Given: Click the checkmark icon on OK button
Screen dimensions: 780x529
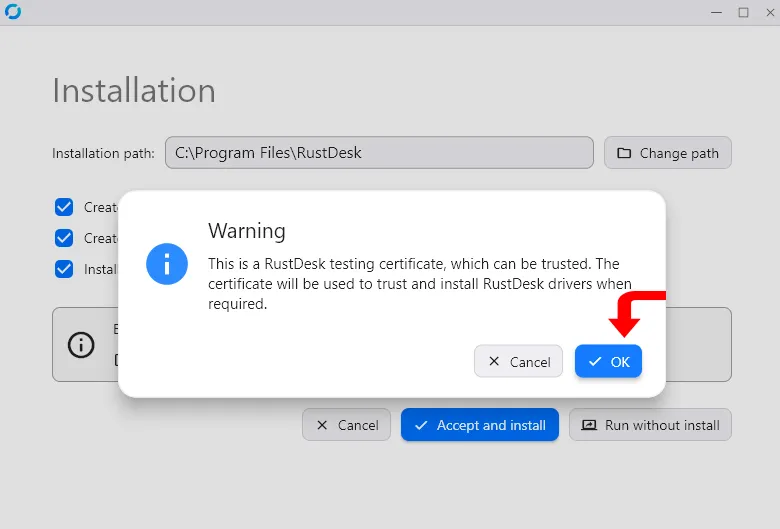Looking at the screenshot, I should point(595,361).
